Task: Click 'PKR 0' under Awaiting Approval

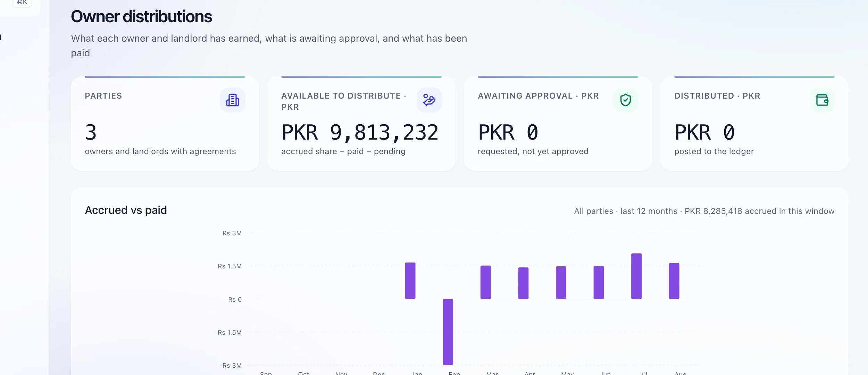Action: point(508,132)
